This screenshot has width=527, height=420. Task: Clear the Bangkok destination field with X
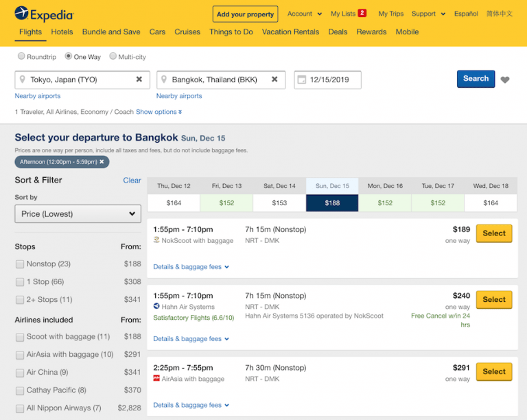point(274,80)
